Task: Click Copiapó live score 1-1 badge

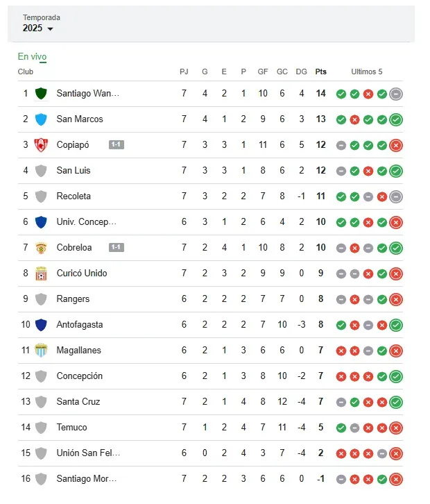Action: point(117,145)
